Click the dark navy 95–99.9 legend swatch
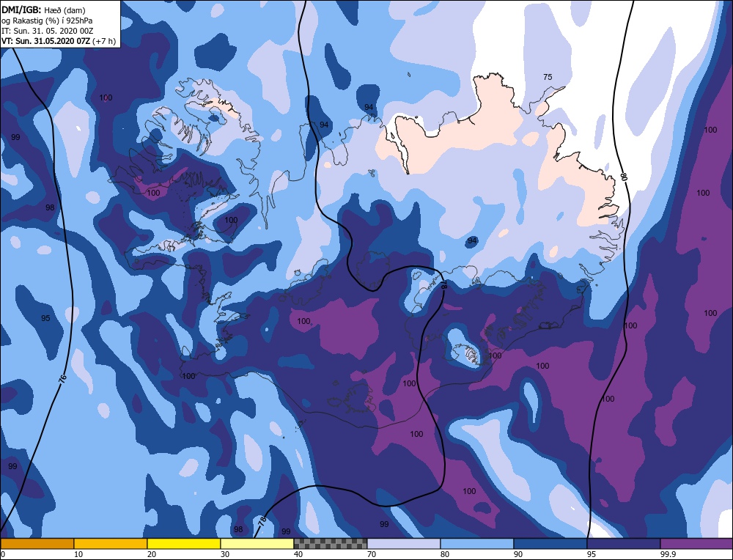This screenshot has width=733, height=560. [x=624, y=543]
